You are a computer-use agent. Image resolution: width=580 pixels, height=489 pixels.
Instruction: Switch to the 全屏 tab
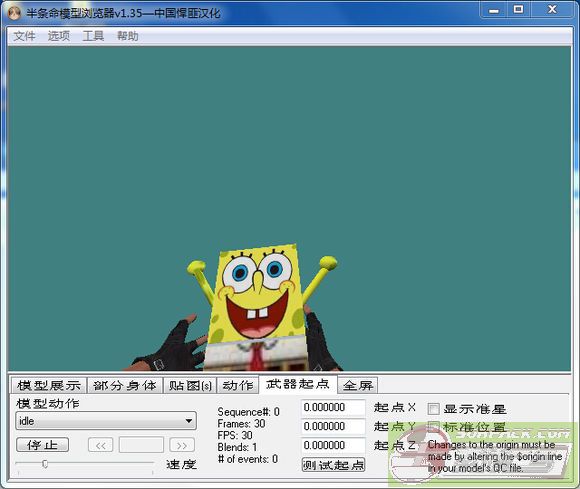coord(358,385)
